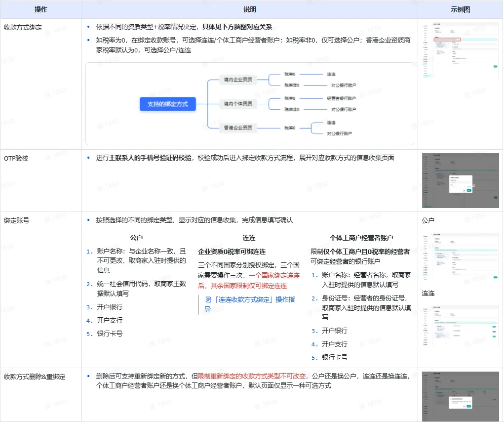Click the bold 主联系人的手机号验证码校验 text

[x=150, y=158]
